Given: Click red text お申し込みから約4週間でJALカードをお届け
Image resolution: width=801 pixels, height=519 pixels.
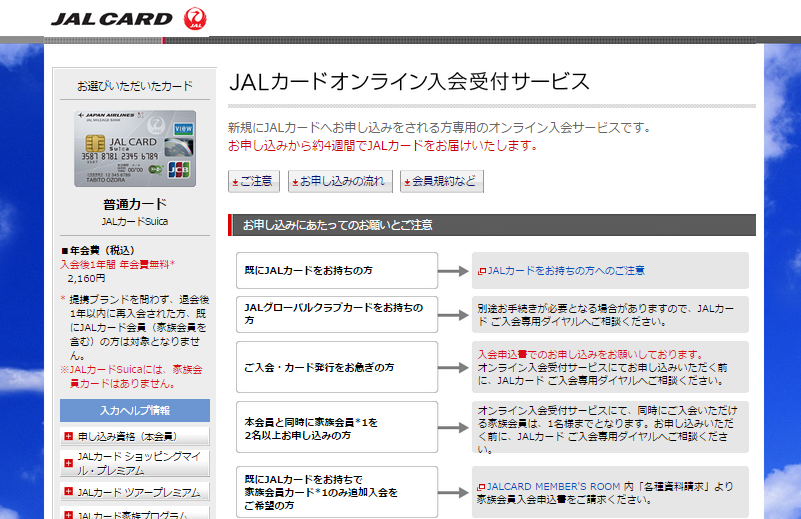Looking at the screenshot, I should click(x=383, y=146).
